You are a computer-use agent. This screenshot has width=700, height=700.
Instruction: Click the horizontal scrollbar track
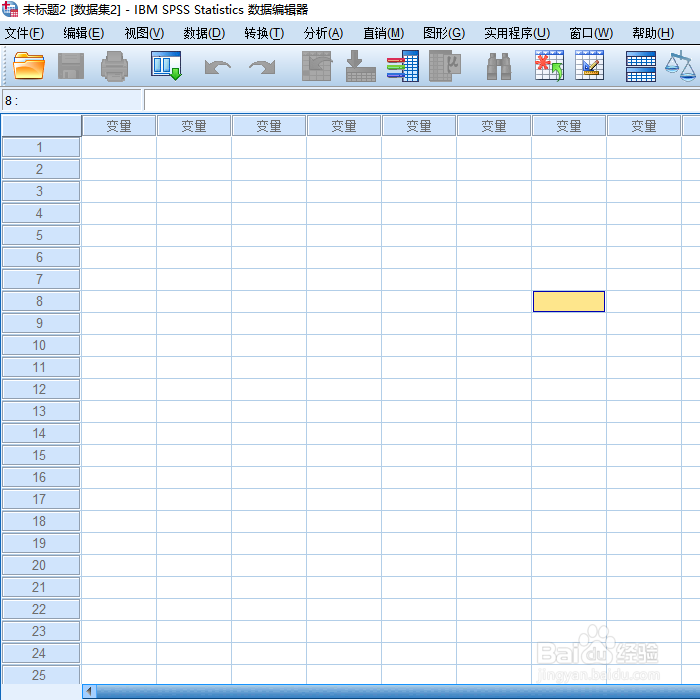tap(398, 692)
